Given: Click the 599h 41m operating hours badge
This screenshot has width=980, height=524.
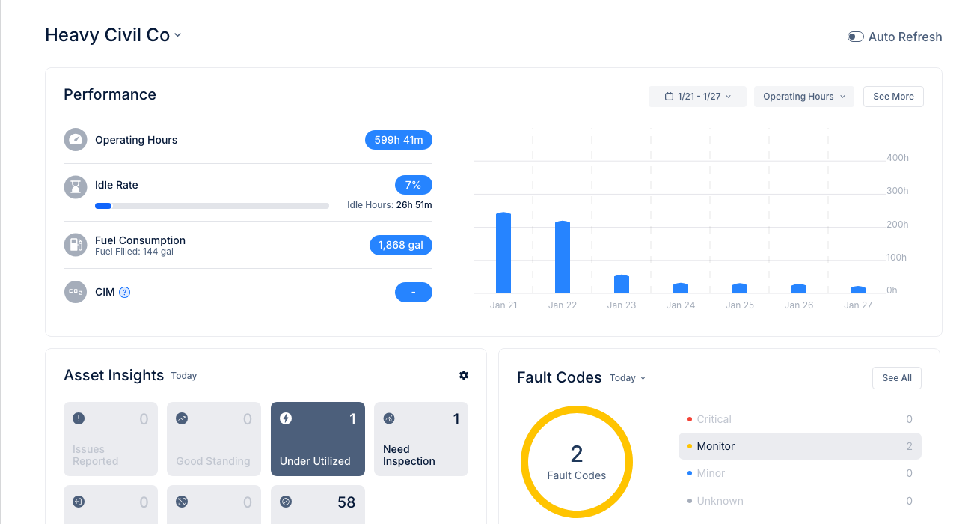Looking at the screenshot, I should 399,140.
